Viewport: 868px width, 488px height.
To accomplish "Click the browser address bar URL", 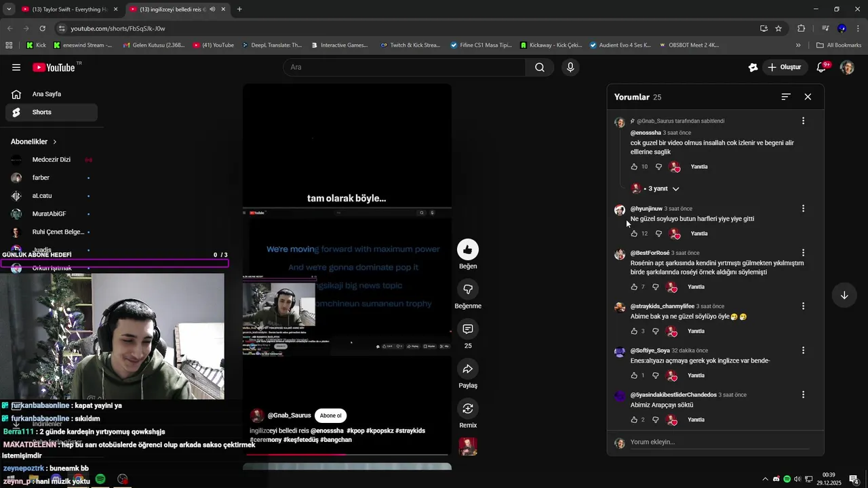I will 118,28.
